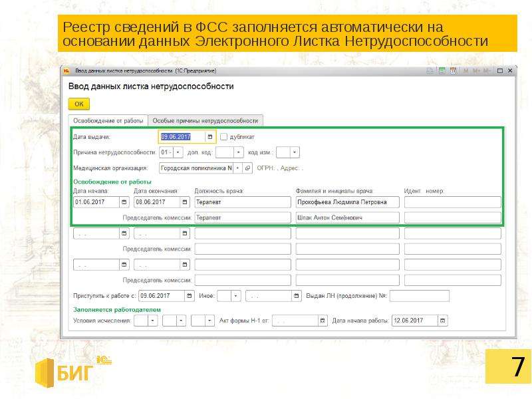Click the Должность врача field containing Терапевт

243,202
